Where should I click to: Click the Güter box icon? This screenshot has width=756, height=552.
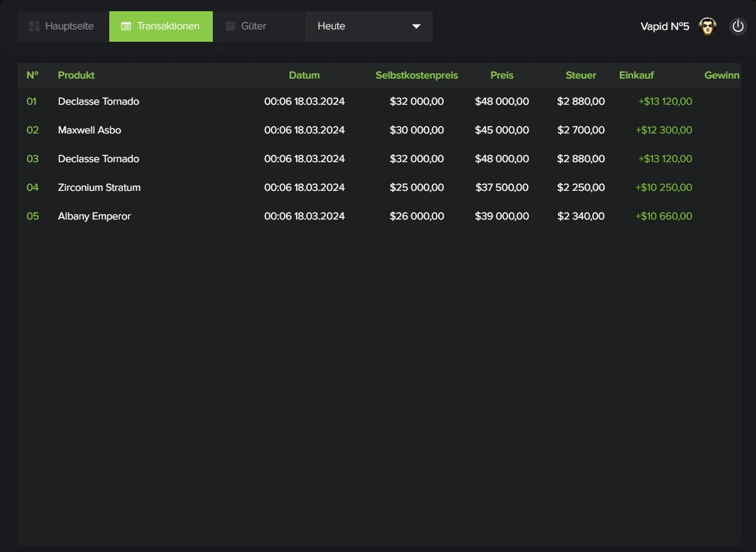pos(230,26)
